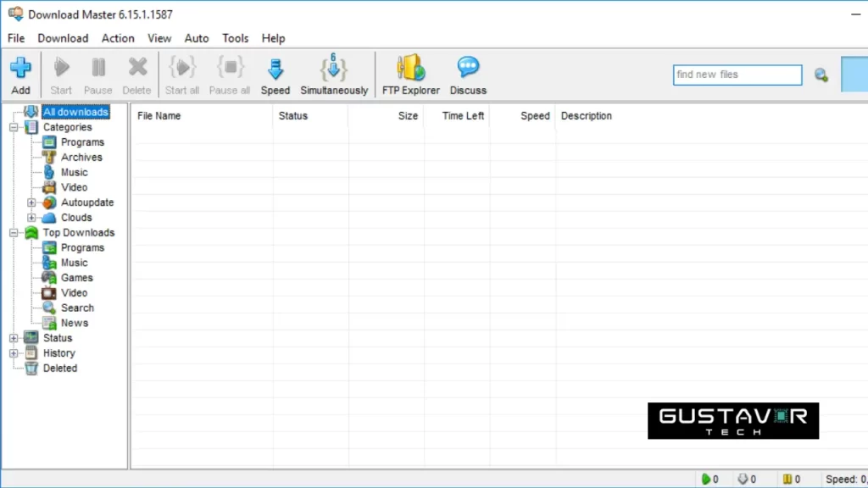Screen dimensions: 868x488
Task: Expand the History tree node
Action: [14, 352]
